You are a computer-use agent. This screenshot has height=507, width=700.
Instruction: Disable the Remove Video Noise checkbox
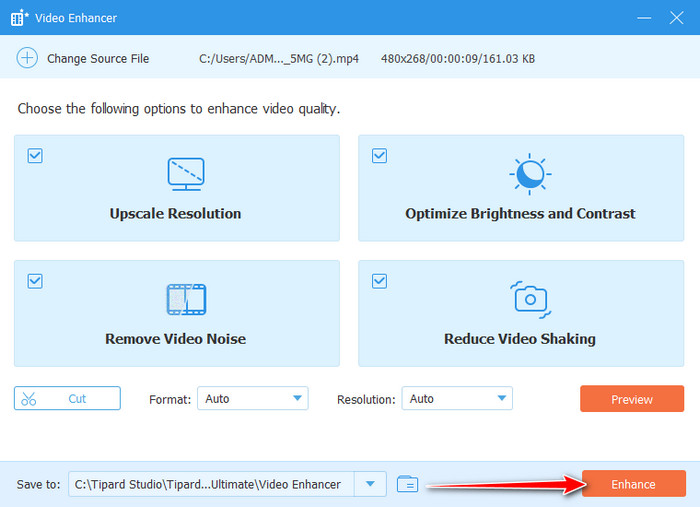35,281
